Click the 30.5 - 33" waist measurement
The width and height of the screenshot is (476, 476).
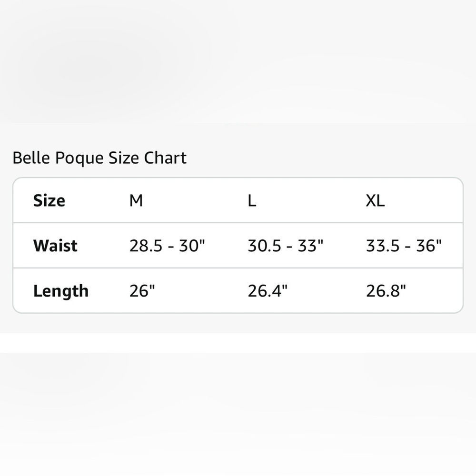tap(286, 246)
